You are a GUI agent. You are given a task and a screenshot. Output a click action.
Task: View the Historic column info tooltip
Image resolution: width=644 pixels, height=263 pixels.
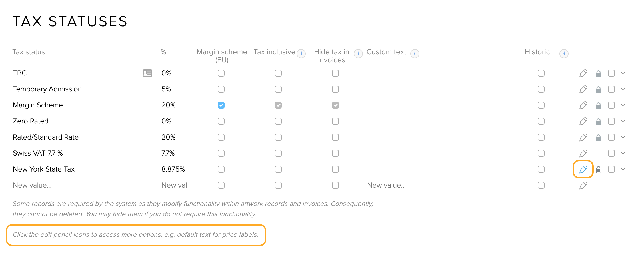564,53
